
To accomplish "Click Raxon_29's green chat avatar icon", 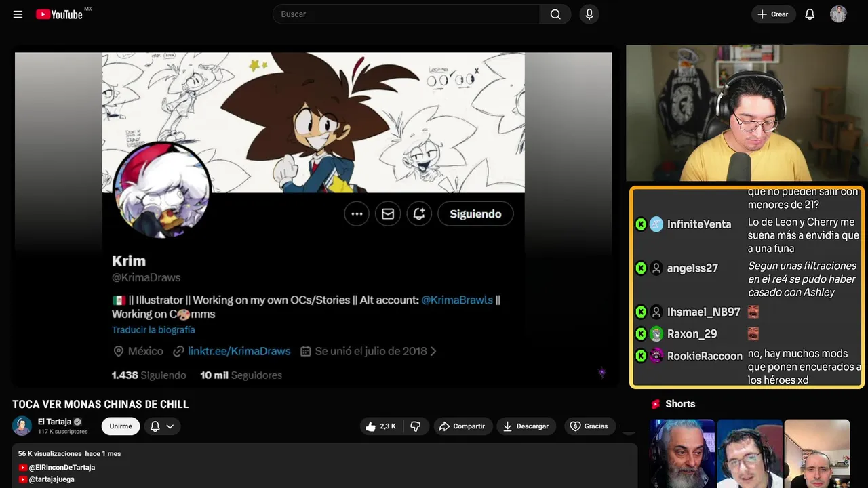I will pyautogui.click(x=656, y=334).
